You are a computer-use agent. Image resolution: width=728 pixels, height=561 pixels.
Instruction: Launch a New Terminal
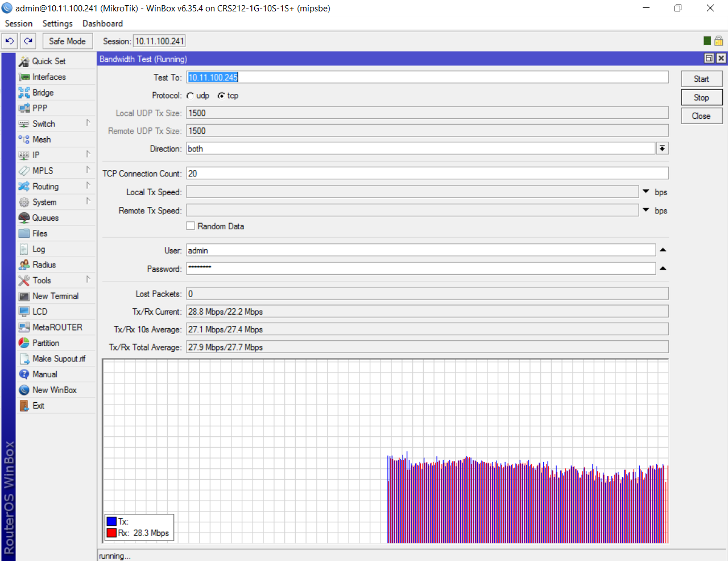coord(55,296)
